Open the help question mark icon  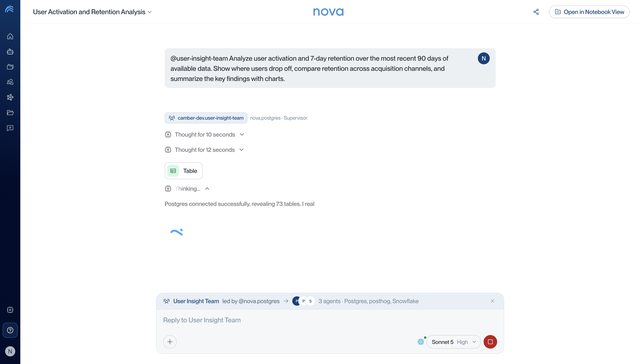click(10, 330)
